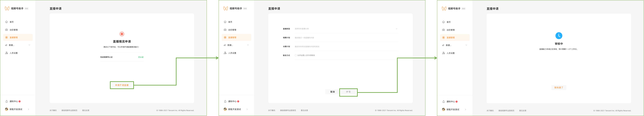
Task: Click 我知道了 button on 审核中 screen
Action: [x=559, y=88]
